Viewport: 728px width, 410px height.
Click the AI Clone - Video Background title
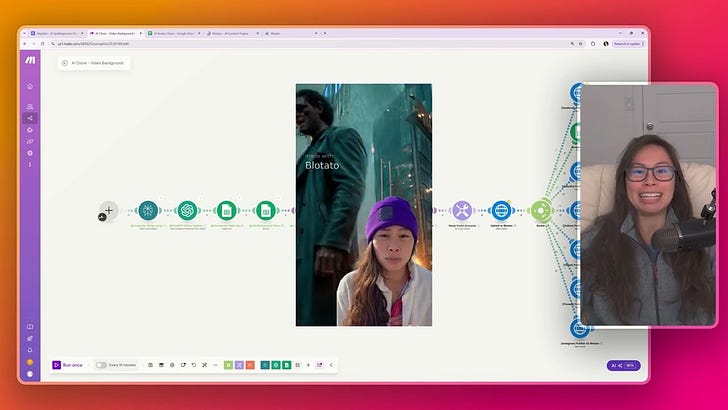point(98,63)
